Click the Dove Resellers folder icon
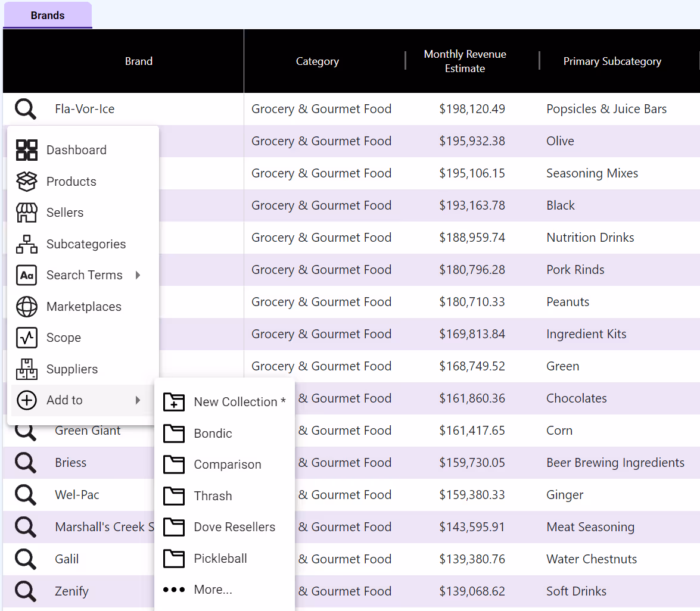This screenshot has height=611, width=700. (x=174, y=526)
